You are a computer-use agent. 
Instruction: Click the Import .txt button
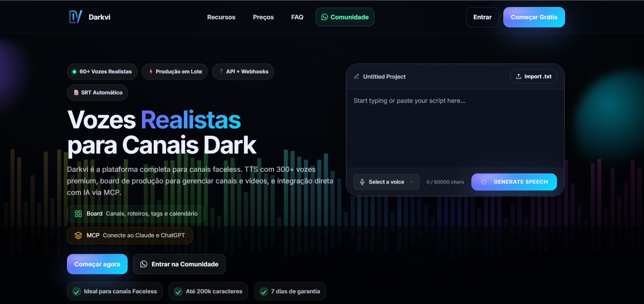(534, 76)
